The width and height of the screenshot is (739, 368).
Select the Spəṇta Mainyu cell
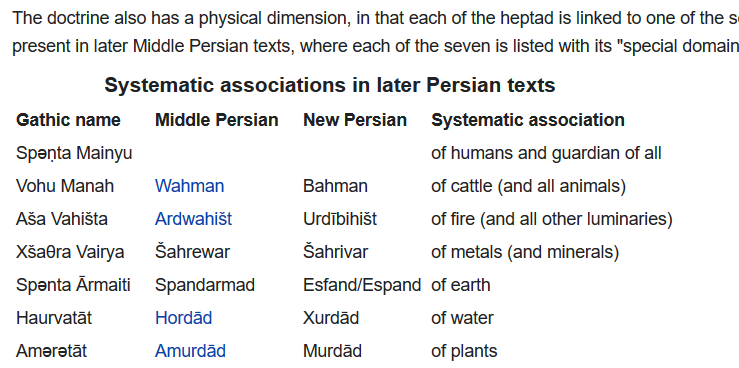(74, 154)
